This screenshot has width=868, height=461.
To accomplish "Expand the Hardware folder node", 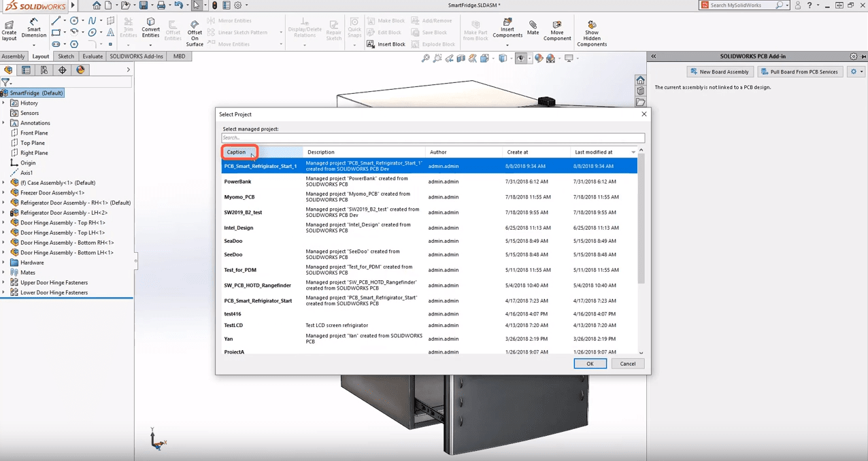I will point(3,262).
